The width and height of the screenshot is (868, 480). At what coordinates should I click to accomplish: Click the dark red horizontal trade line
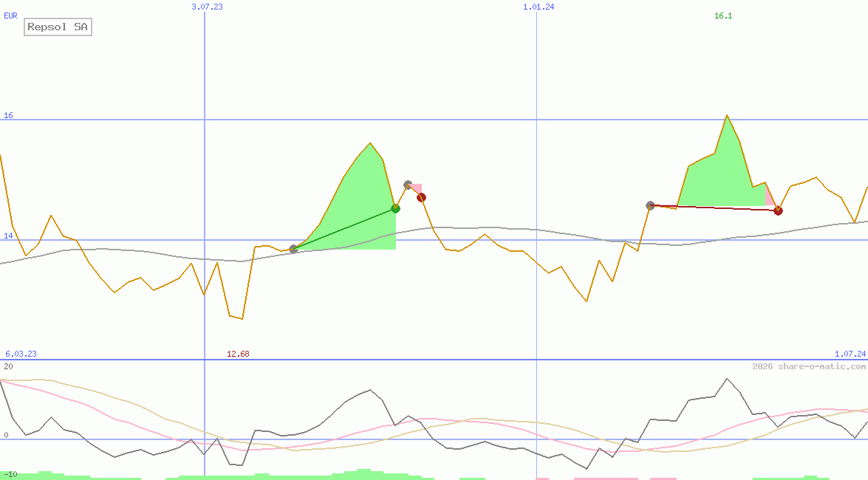coord(709,208)
